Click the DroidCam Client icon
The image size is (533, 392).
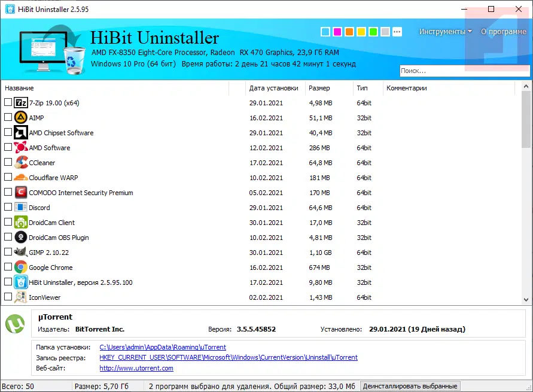click(x=21, y=222)
